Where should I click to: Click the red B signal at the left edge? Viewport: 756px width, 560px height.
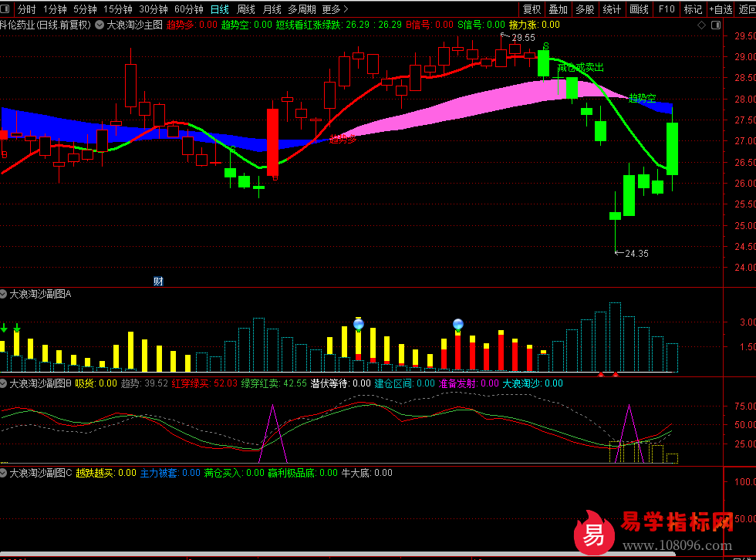pyautogui.click(x=4, y=155)
